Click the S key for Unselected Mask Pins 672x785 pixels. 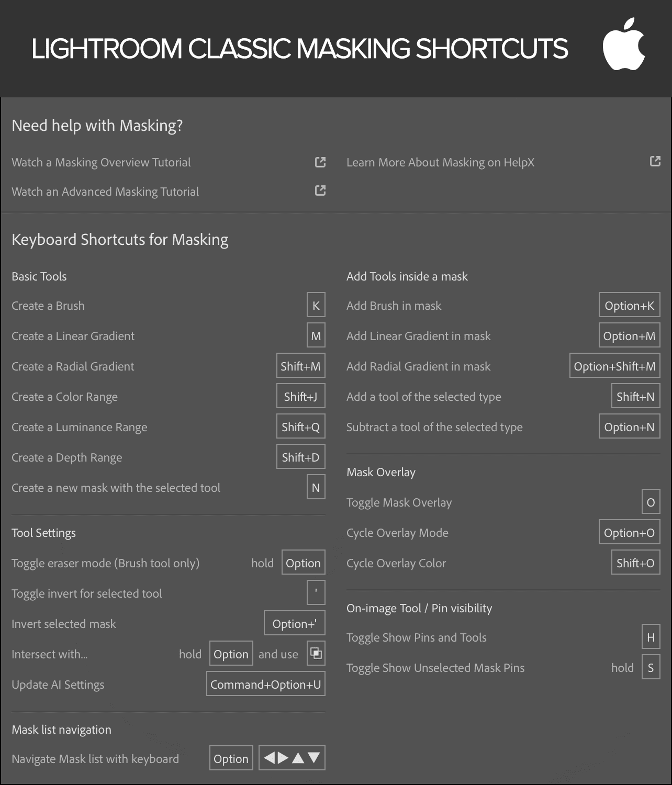pos(651,667)
